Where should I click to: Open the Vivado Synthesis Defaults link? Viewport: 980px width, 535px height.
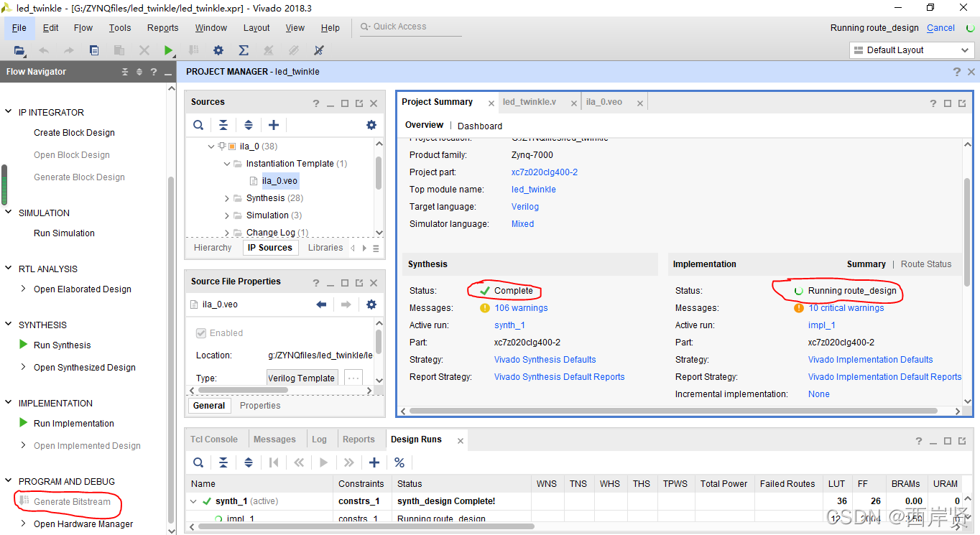click(545, 360)
